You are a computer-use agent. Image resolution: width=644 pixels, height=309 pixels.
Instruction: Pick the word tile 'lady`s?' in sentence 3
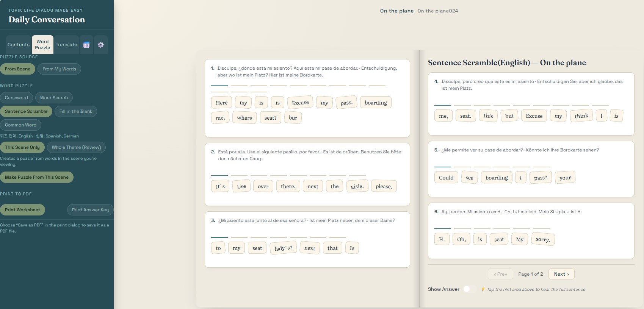[x=284, y=248]
